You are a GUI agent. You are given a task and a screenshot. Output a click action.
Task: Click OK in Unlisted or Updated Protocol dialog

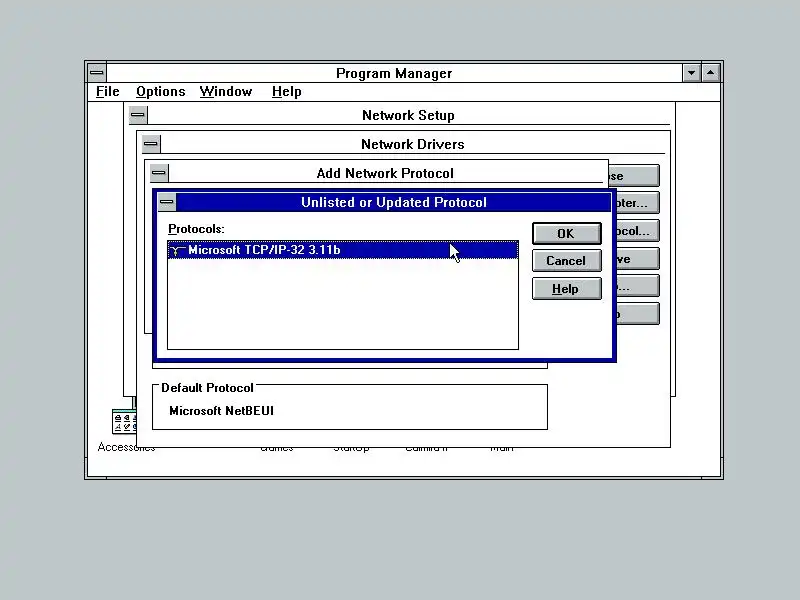click(566, 233)
